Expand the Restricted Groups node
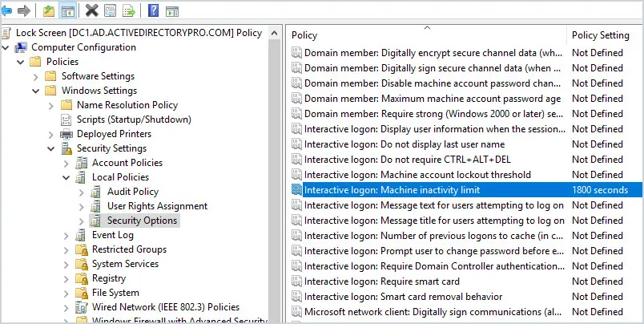This screenshot has height=324, width=644. click(x=66, y=249)
